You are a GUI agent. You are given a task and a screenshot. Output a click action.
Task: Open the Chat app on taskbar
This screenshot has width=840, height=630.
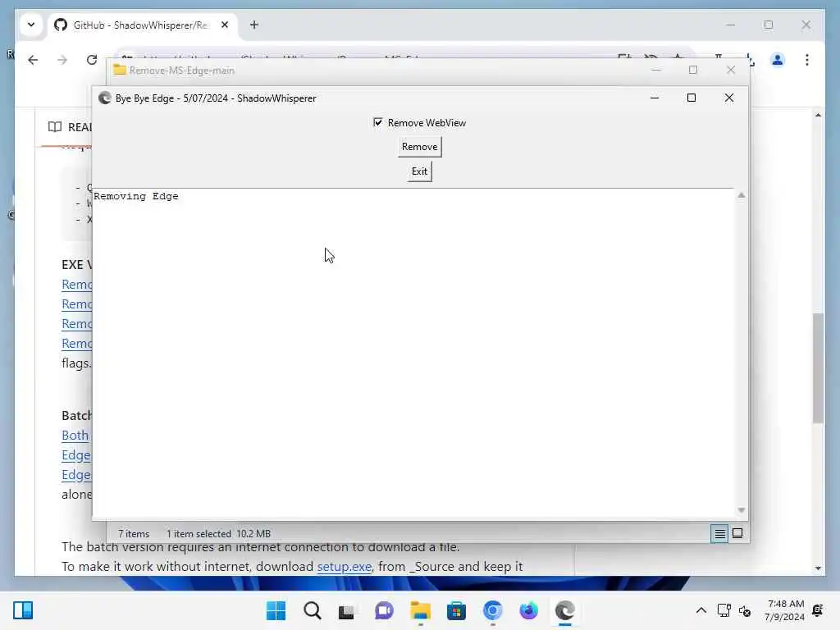click(384, 610)
